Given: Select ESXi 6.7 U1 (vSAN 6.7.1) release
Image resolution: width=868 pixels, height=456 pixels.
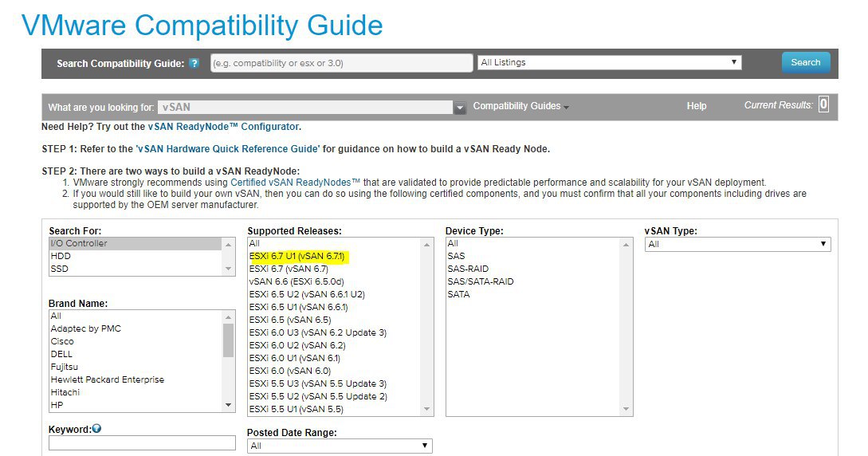Looking at the screenshot, I should click(334, 256).
